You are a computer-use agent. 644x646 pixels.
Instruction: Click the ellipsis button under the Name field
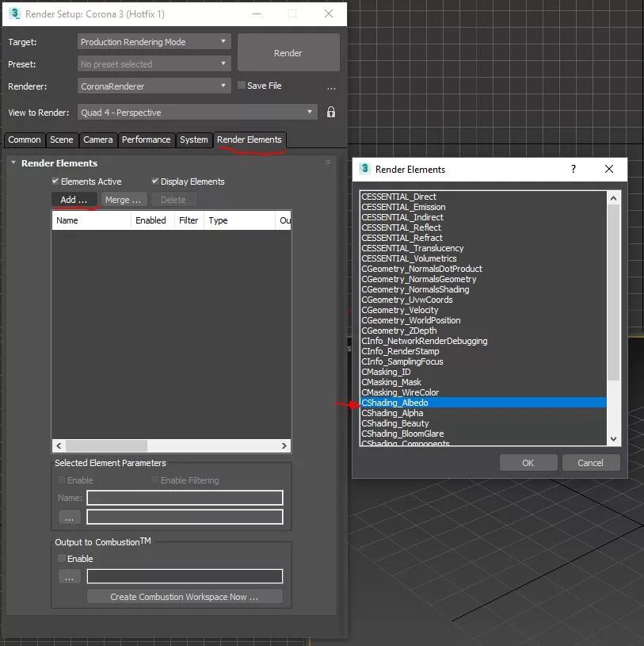68,516
